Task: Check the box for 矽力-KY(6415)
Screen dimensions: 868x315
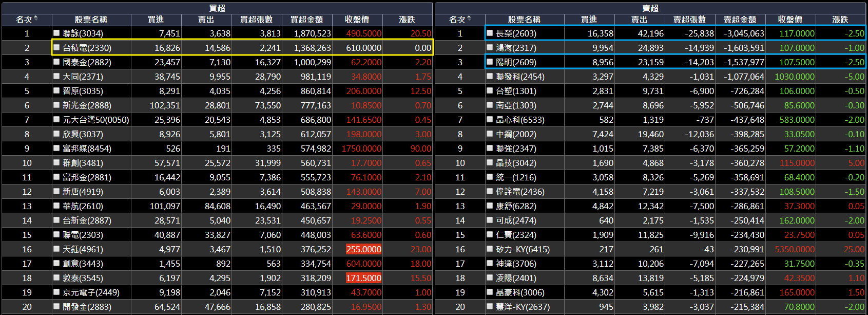Action: (490, 249)
